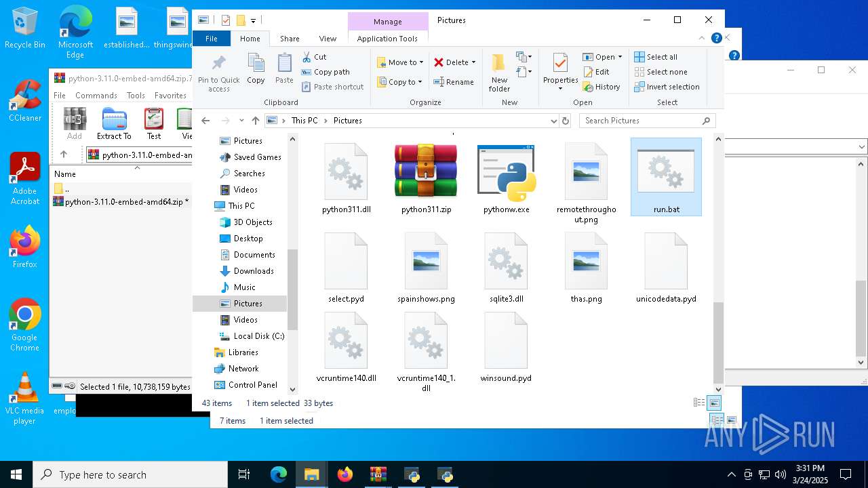Click Select all command

(x=656, y=57)
